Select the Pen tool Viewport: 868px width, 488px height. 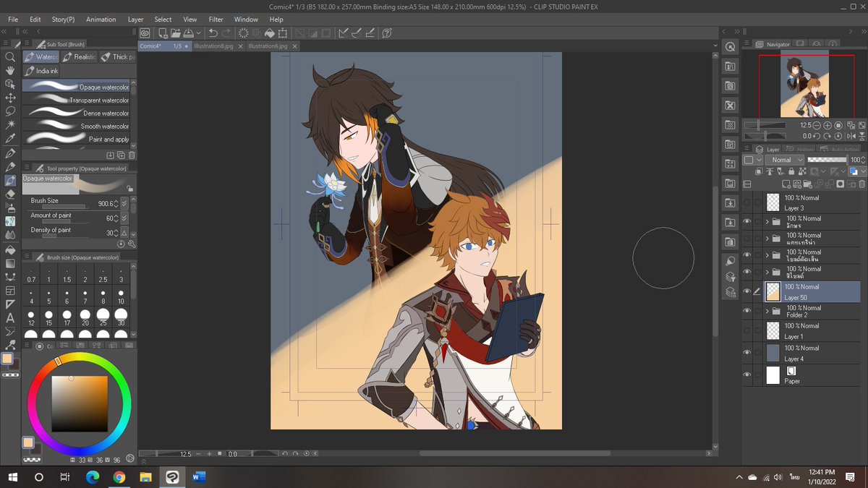10,153
